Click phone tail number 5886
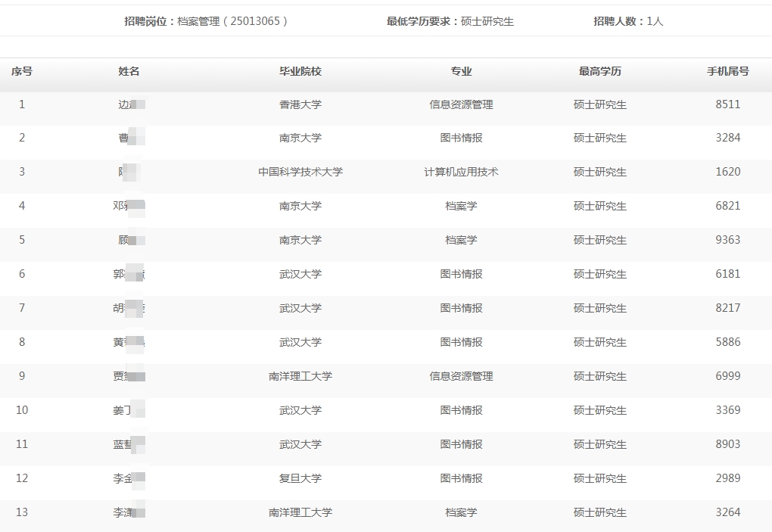Screen dimensions: 772x532 [x=727, y=342]
